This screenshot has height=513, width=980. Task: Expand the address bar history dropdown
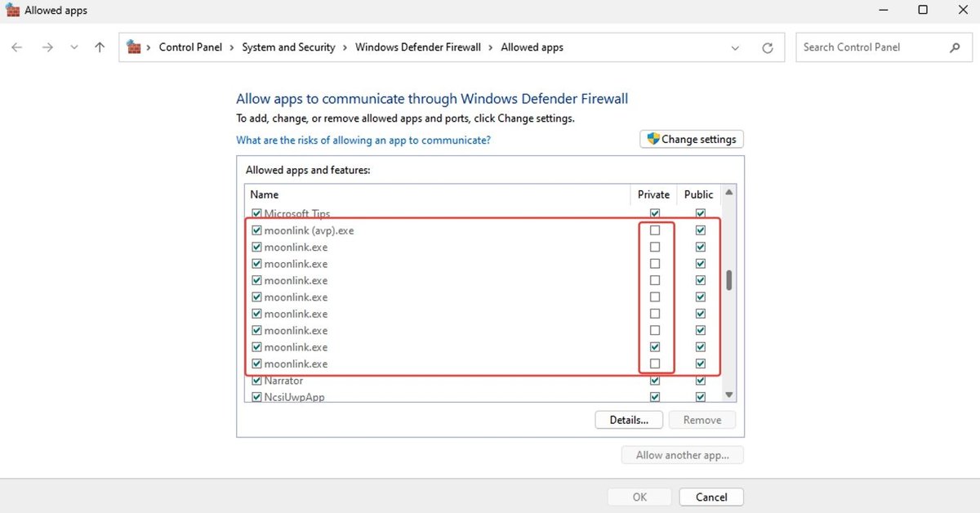pos(736,47)
